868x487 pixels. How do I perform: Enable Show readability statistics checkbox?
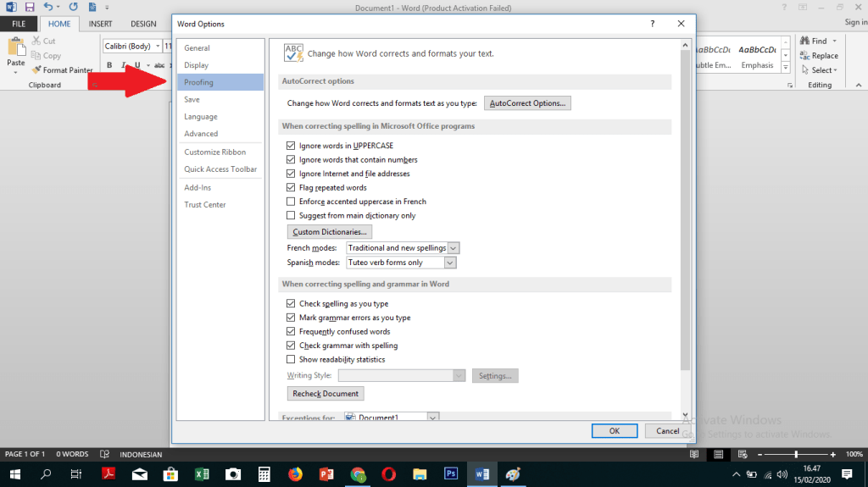292,359
